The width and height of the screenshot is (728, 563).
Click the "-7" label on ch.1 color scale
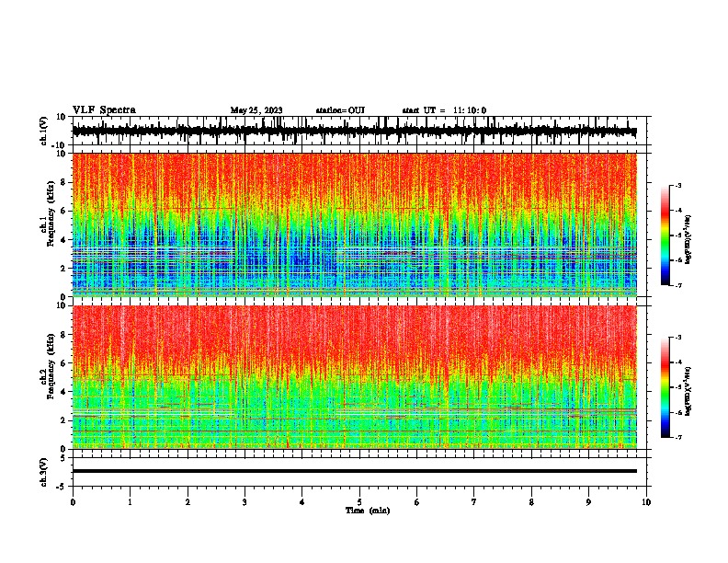point(677,285)
